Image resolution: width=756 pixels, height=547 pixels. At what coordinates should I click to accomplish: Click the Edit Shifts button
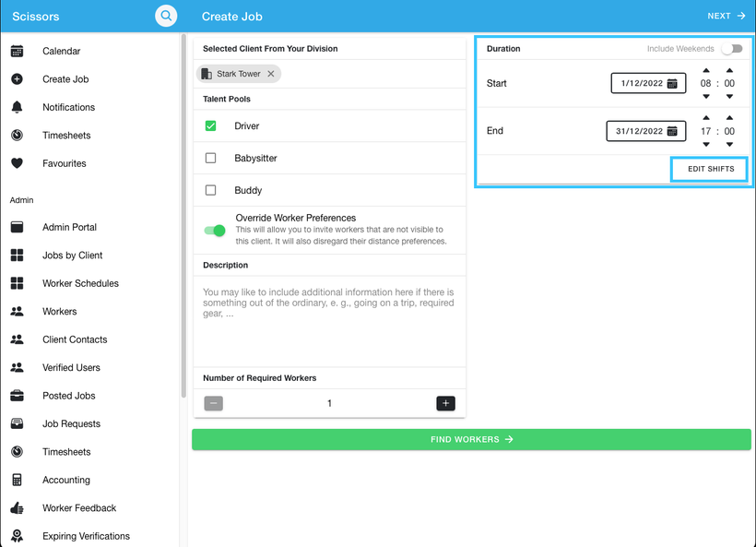click(x=710, y=170)
